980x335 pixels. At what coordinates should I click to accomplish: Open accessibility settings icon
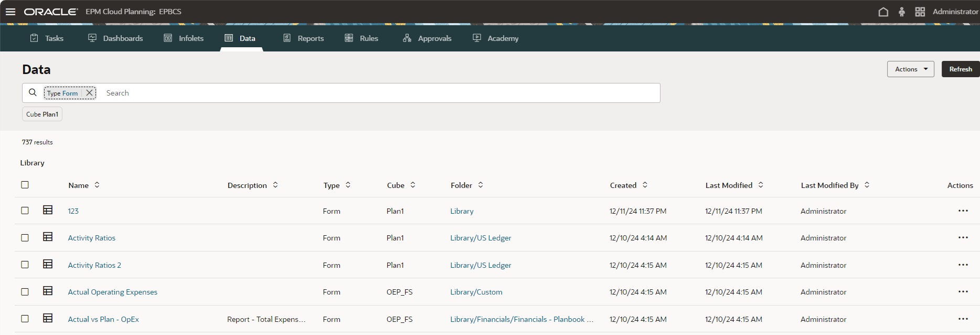point(902,12)
